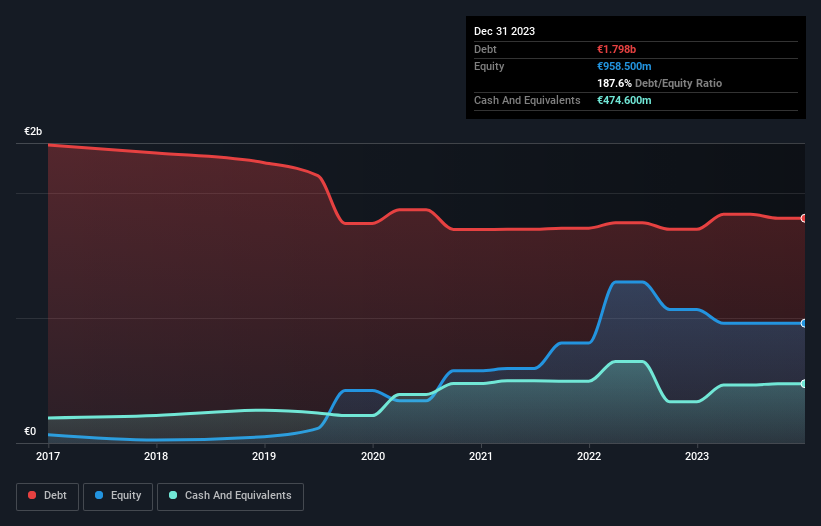Click the 2017 x-axis label
This screenshot has height=526, width=821.
tap(48, 456)
